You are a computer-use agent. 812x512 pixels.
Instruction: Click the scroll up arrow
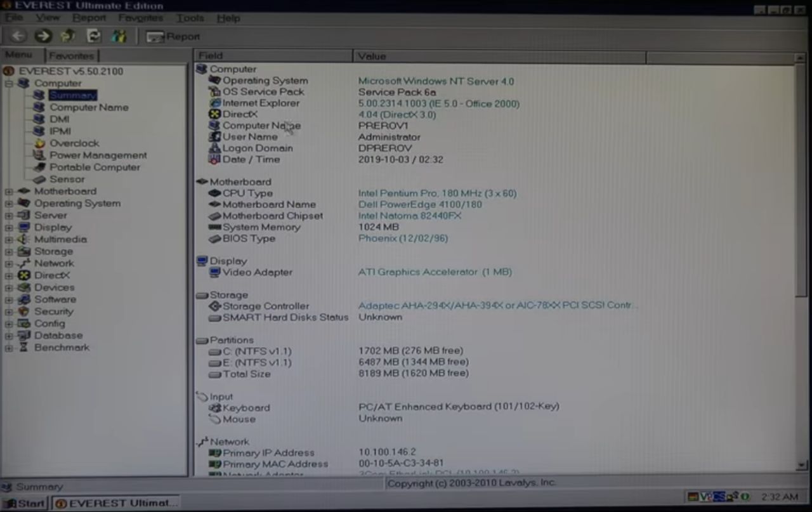pos(801,57)
